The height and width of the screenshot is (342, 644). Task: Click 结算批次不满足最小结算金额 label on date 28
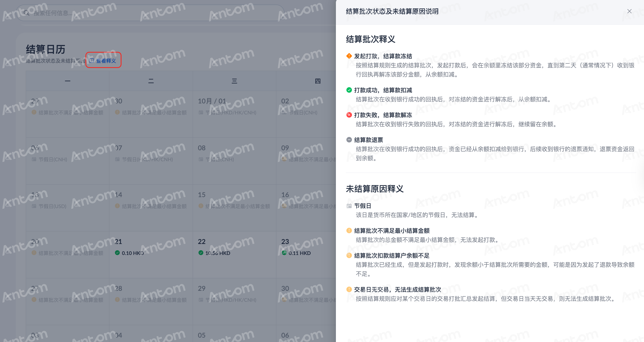point(154,300)
